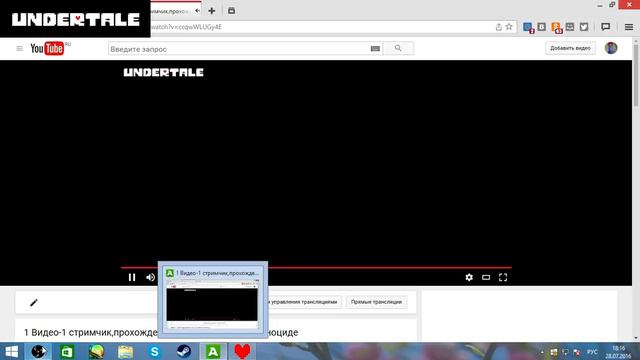Click the 'РУС' language indicator
This screenshot has height=360, width=640.
pos(592,352)
